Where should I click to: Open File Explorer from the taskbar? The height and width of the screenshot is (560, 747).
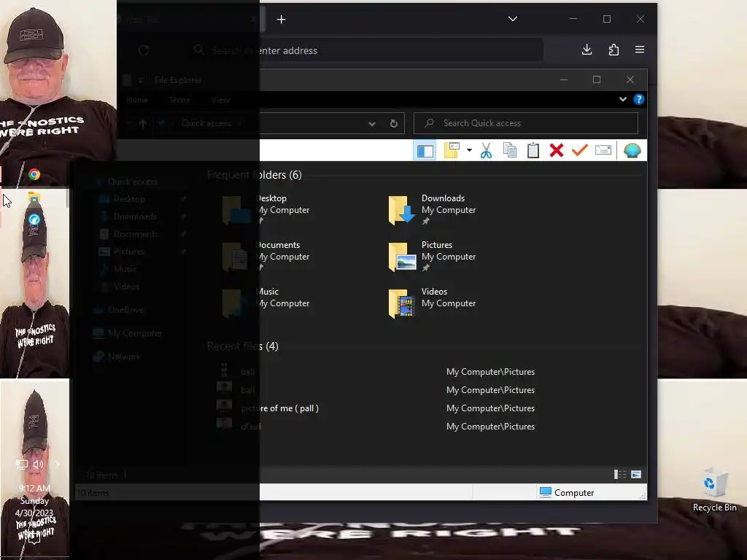[34, 197]
